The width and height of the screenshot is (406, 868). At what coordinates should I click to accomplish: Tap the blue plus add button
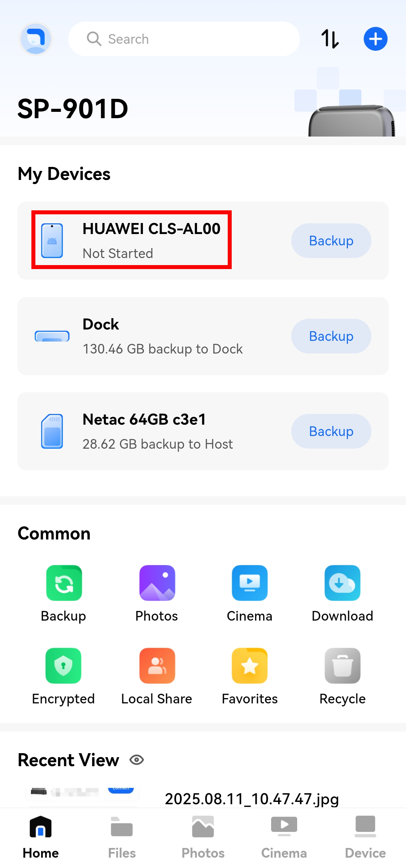point(375,39)
